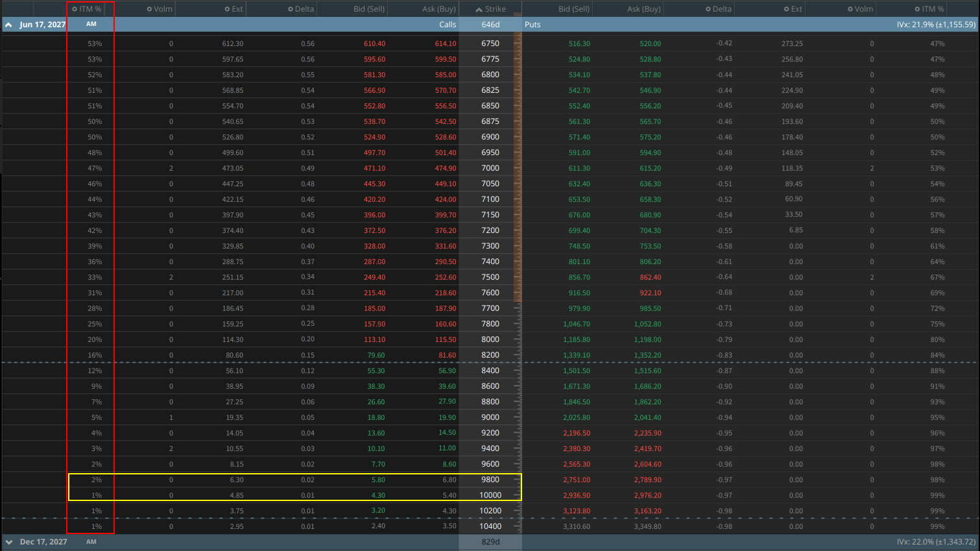Select the 8000 strike cell

click(490, 339)
